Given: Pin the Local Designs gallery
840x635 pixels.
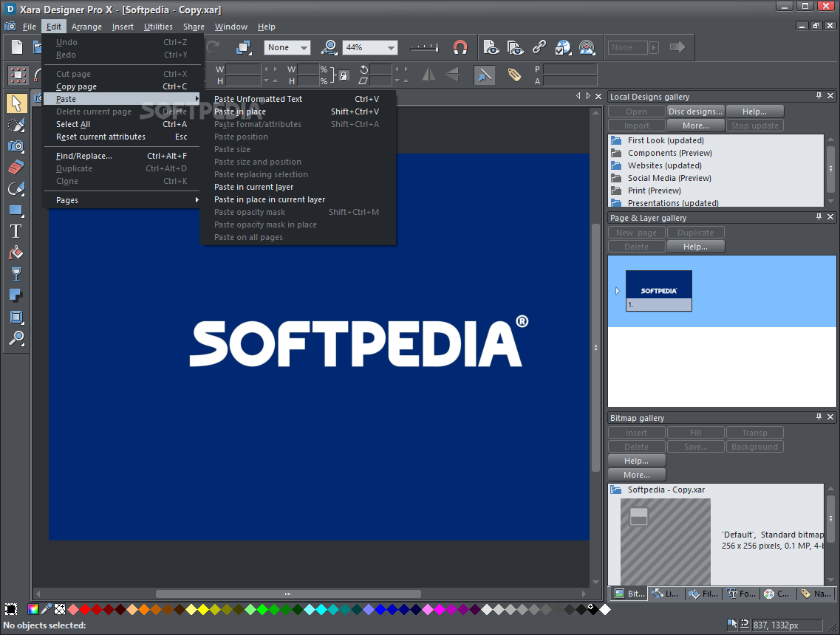Looking at the screenshot, I should coord(819,96).
